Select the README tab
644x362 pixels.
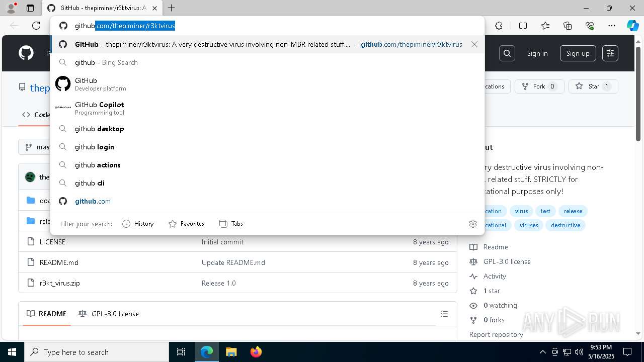point(46,314)
